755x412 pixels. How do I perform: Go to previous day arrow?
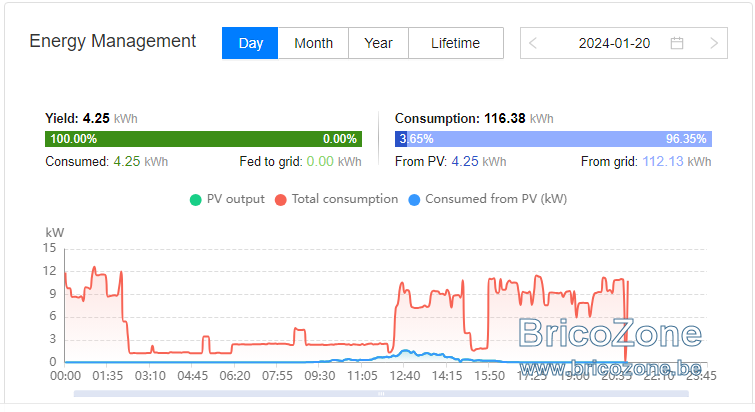coord(533,43)
